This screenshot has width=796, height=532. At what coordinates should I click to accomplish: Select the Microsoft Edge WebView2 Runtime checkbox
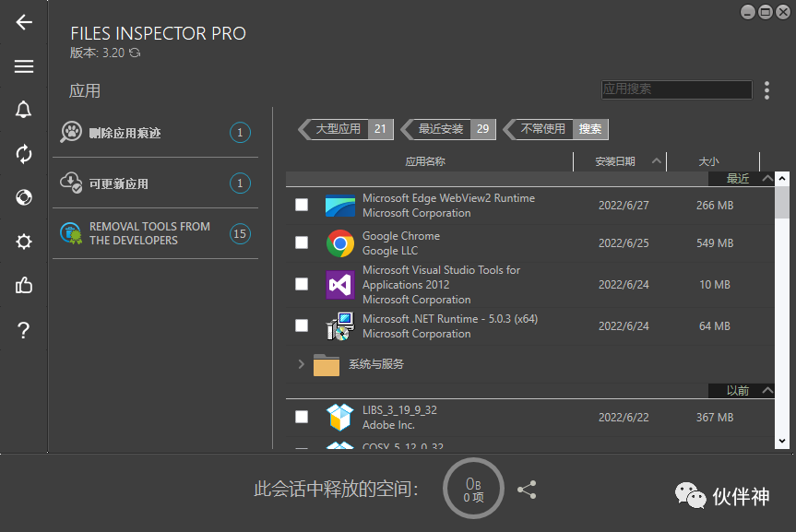(302, 205)
